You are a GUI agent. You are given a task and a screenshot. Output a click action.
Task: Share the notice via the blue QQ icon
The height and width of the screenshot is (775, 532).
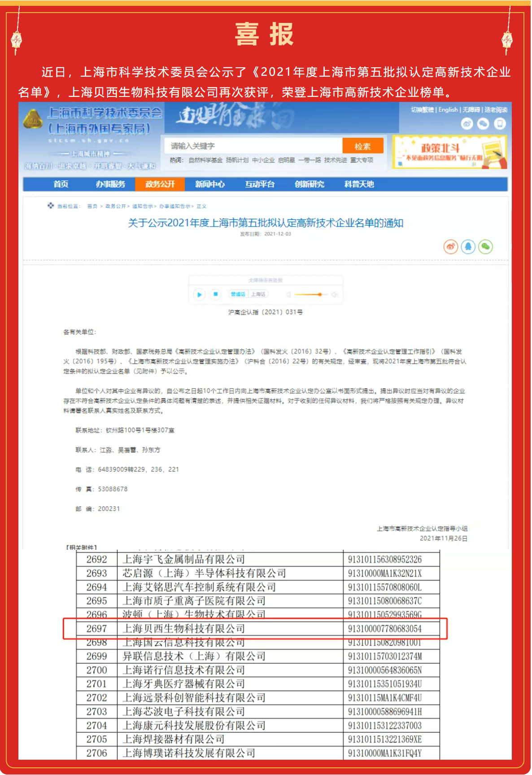tap(468, 246)
